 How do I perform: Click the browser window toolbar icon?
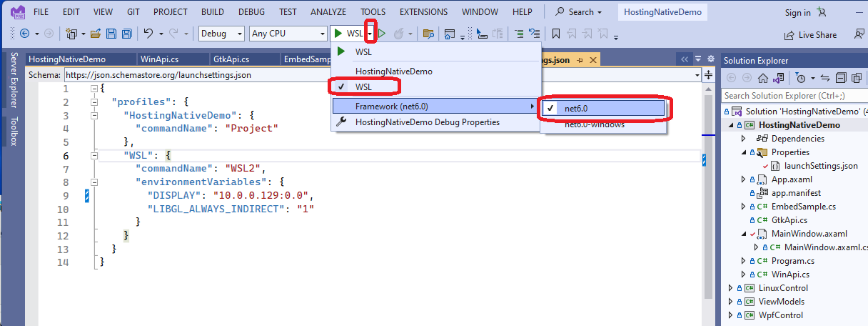[450, 34]
